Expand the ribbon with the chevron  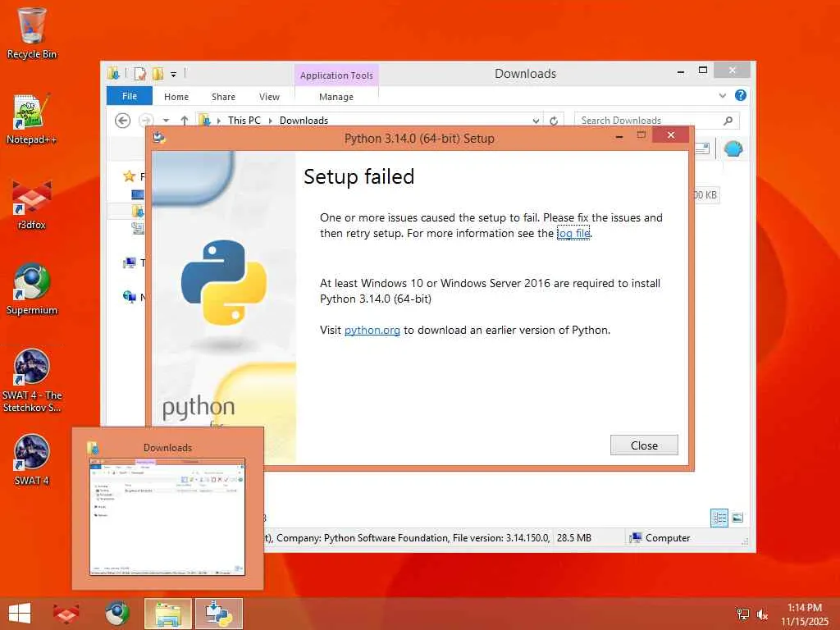coord(722,95)
